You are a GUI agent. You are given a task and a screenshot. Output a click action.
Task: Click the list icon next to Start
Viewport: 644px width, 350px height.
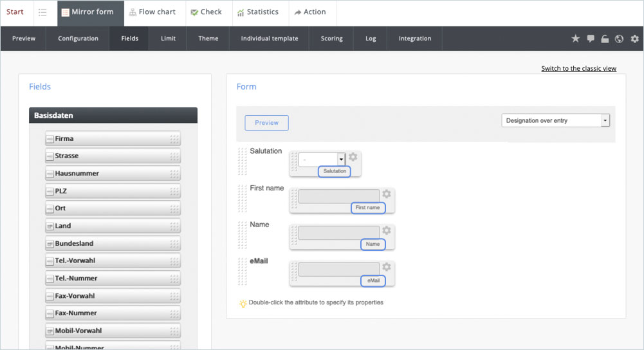[x=42, y=12]
